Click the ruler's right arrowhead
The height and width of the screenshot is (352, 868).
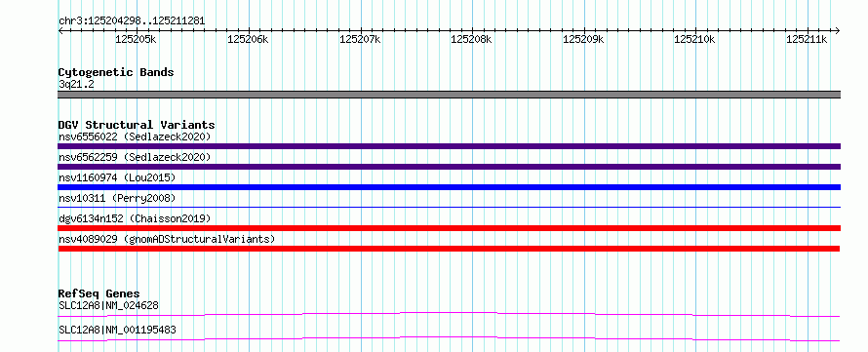838,30
